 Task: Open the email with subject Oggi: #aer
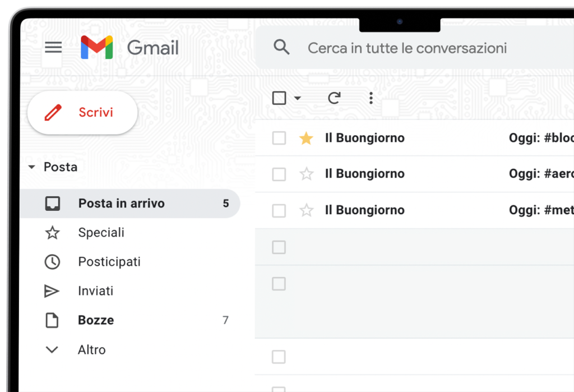541,174
